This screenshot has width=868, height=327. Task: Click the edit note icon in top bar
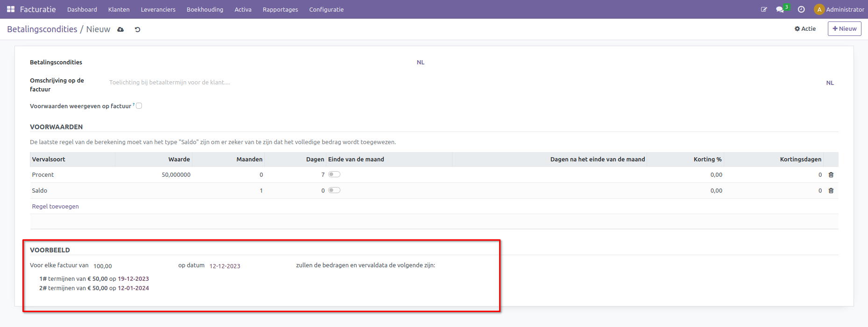click(764, 9)
